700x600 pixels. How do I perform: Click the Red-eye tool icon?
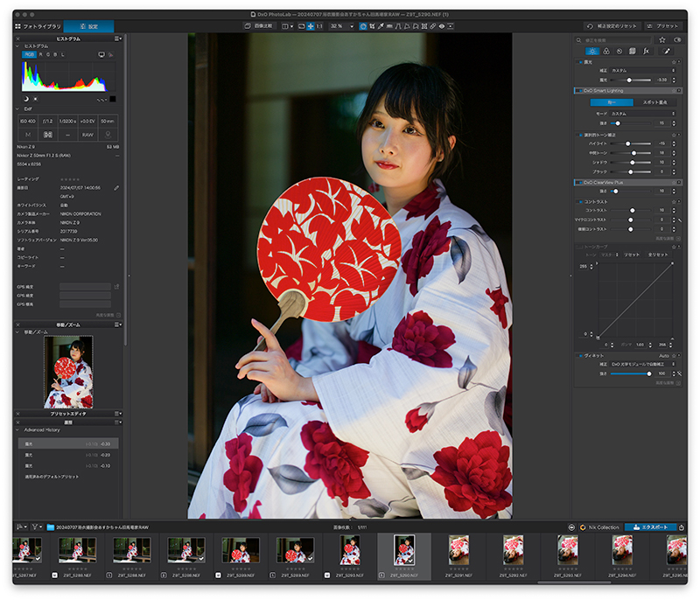click(x=442, y=26)
